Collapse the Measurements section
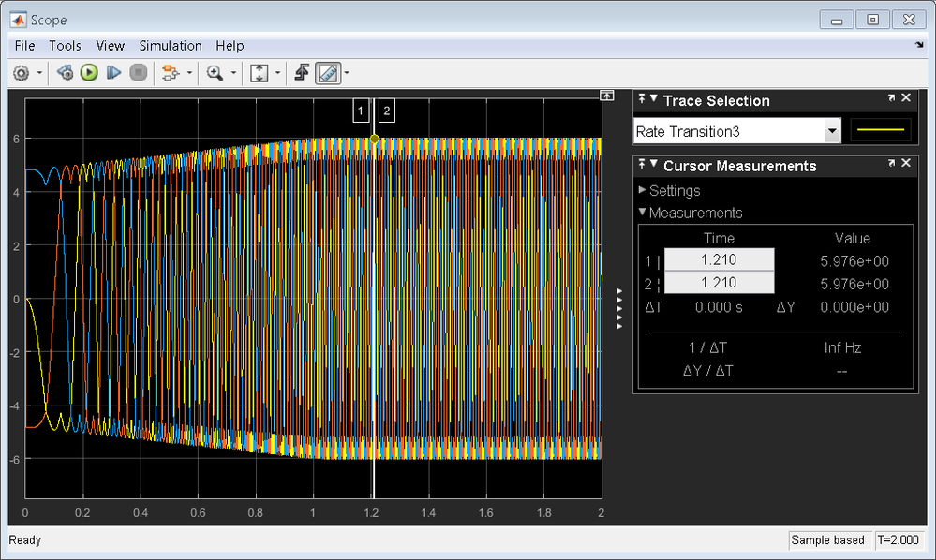The width and height of the screenshot is (936, 560). [643, 212]
